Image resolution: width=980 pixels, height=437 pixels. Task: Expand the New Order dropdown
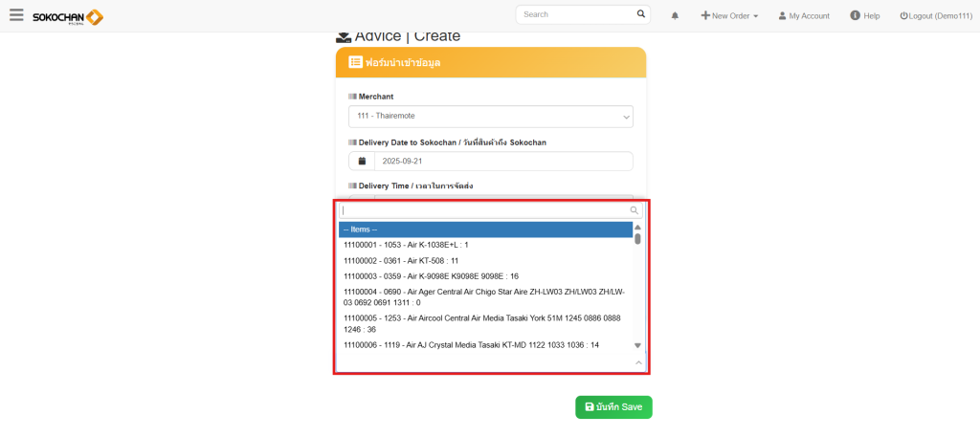tap(729, 16)
